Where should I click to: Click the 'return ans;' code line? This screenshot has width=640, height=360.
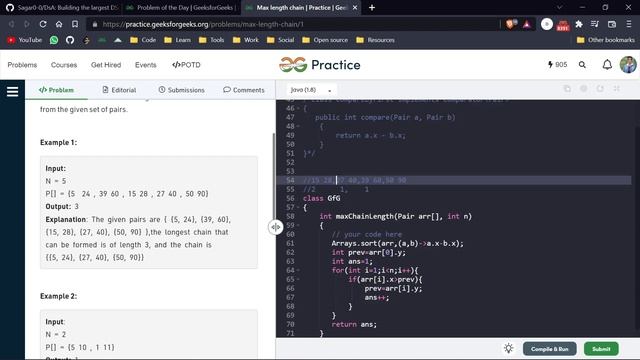click(354, 324)
